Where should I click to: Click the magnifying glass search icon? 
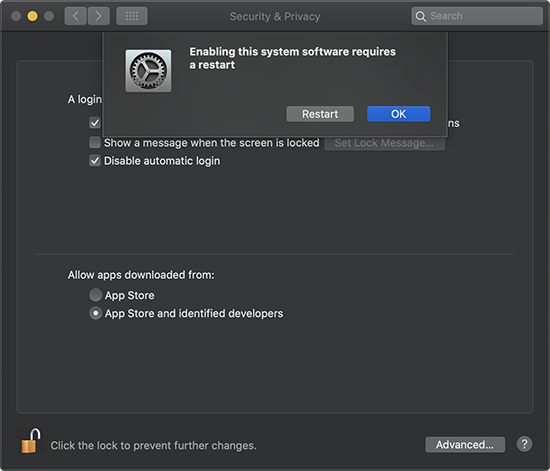[421, 16]
